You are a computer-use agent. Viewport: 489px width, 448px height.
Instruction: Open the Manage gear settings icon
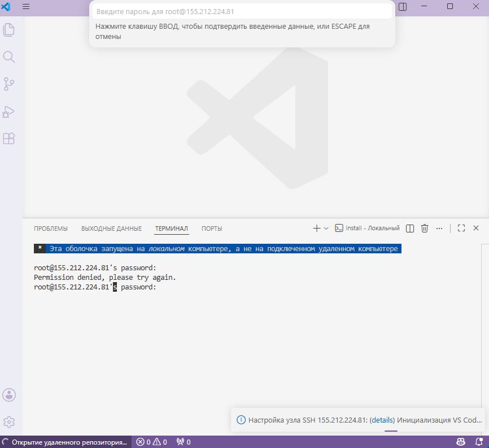tap(9, 422)
